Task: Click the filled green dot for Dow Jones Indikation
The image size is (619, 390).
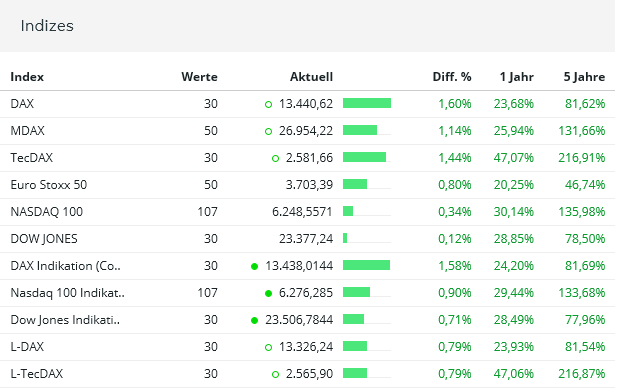Action: [254, 321]
